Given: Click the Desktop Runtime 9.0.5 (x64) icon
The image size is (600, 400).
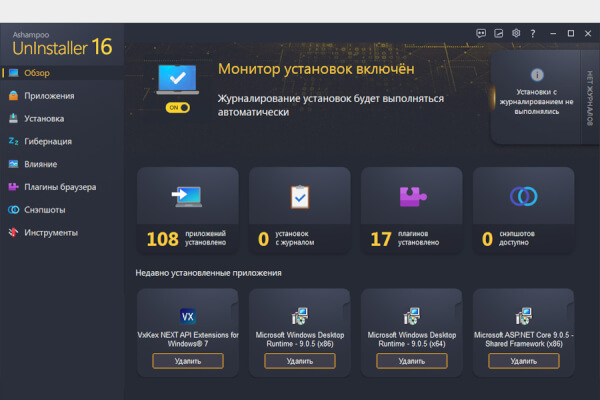Looking at the screenshot, I should (412, 316).
